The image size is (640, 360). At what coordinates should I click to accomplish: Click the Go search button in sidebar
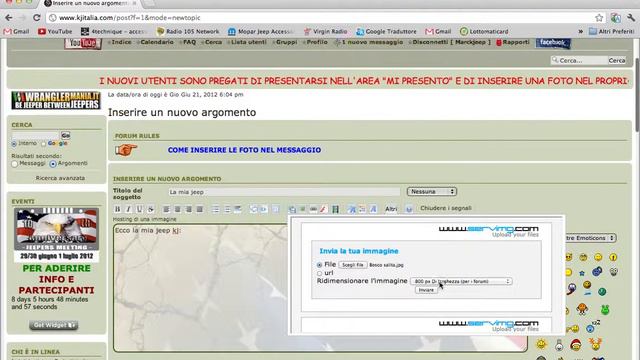65,135
